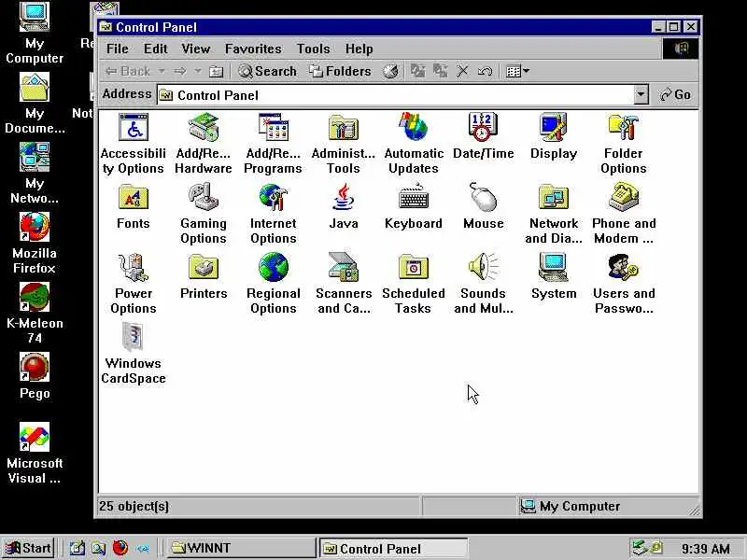Screen dimensions: 747x560
Task: Select Power Options icon
Action: coord(134,267)
